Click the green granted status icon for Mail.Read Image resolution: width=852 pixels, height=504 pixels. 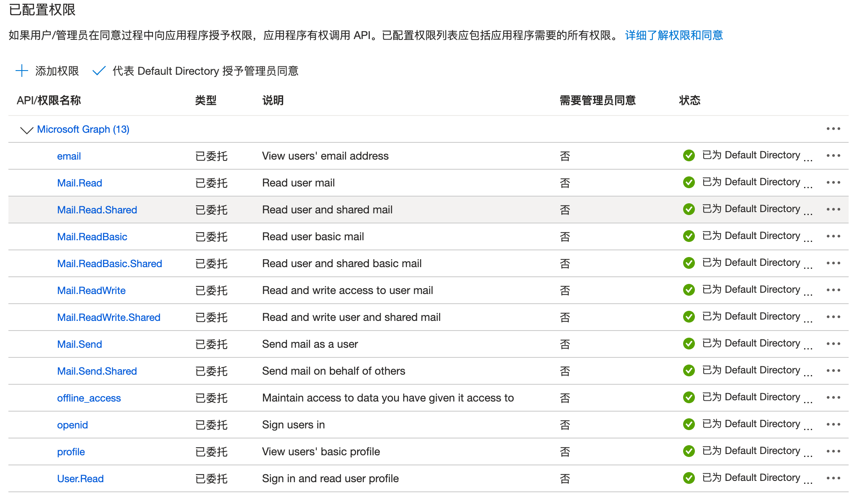689,182
